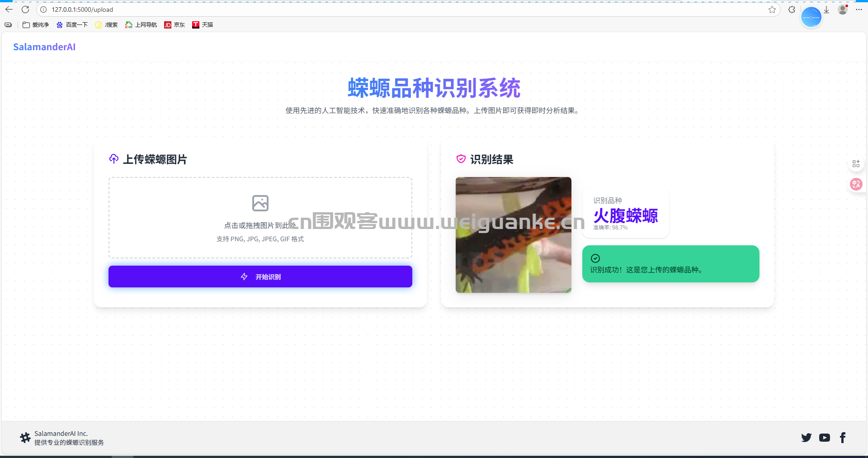Click the translate icon on right sidebar
The width and height of the screenshot is (868, 458).
click(x=856, y=184)
